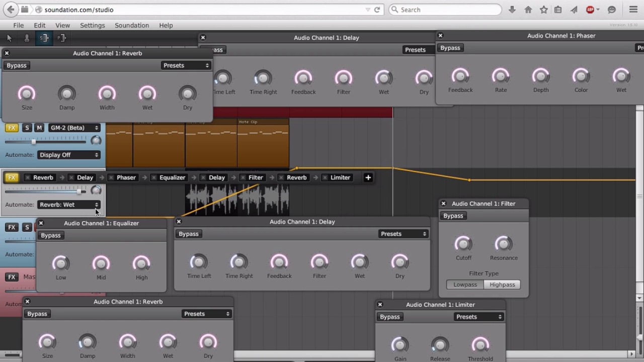Go to the browser home page icon
This screenshot has height=362, width=644.
[528, 10]
